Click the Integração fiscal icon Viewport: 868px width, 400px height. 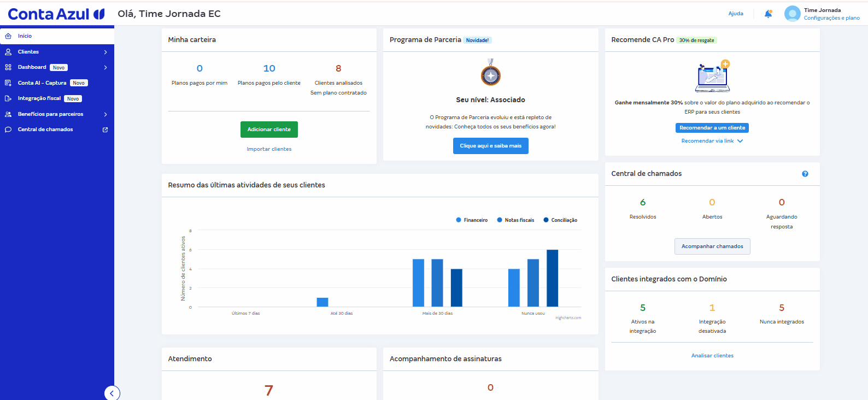8,98
